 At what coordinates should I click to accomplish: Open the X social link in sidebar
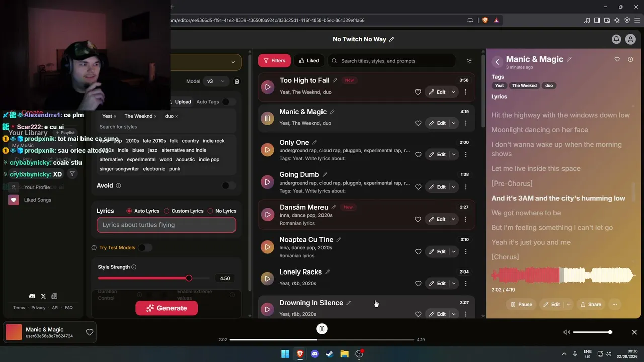(43, 296)
